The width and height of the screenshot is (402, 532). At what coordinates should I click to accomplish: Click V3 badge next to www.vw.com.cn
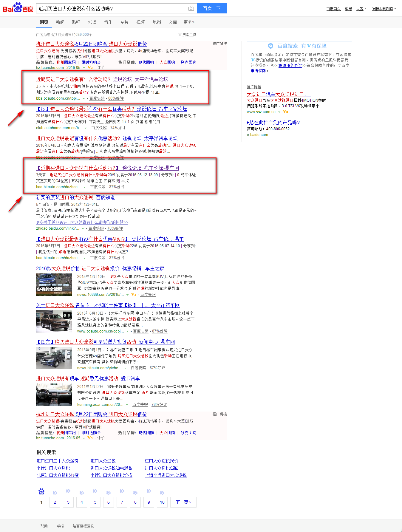(285, 112)
